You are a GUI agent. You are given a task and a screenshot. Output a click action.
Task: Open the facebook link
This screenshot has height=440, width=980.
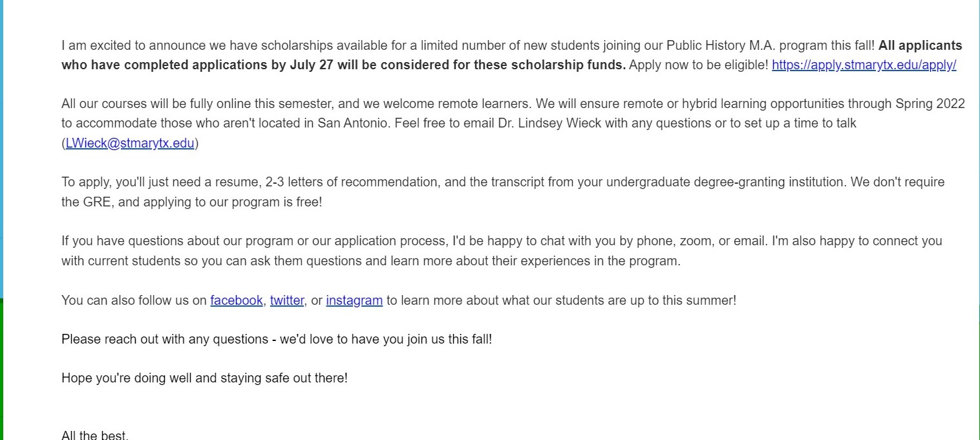236,300
